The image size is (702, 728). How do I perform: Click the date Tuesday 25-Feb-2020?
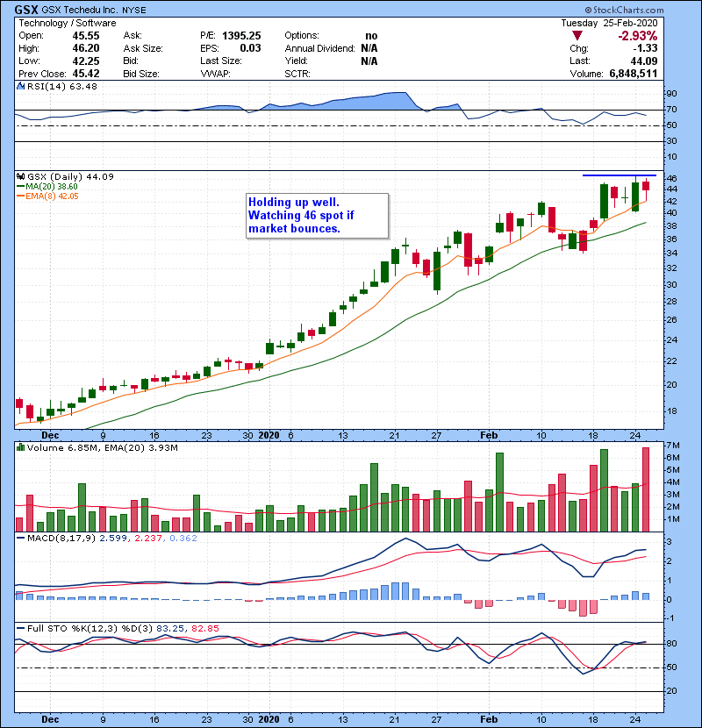[609, 23]
